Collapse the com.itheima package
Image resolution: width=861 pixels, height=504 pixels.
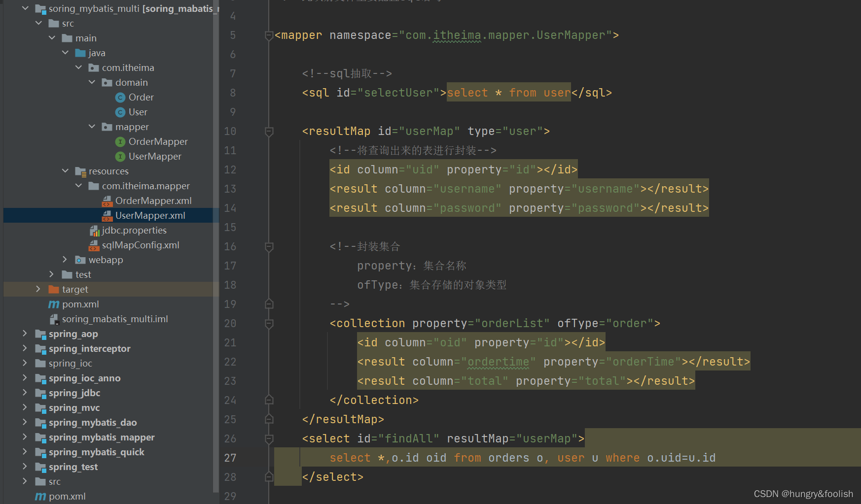(x=78, y=67)
